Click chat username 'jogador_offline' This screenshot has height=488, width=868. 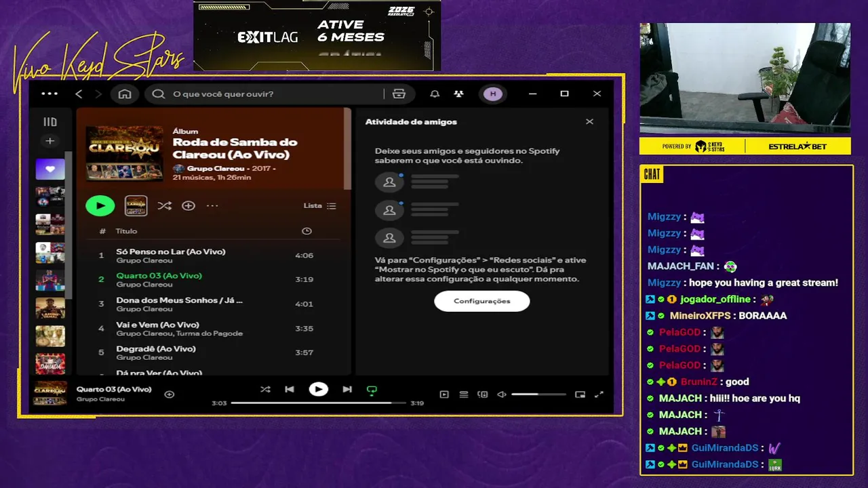pos(715,300)
